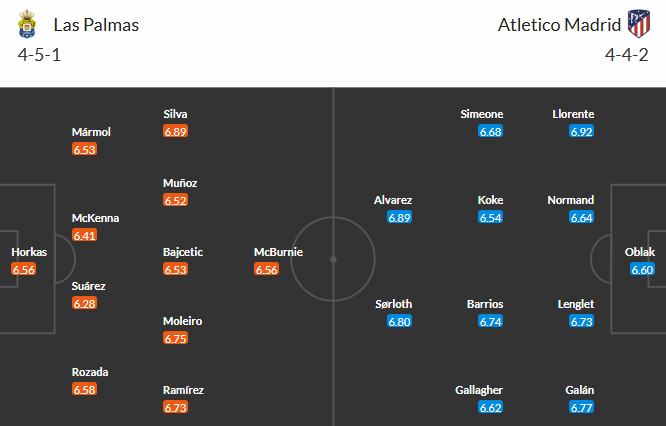Click Ramírez player name

coord(183,390)
